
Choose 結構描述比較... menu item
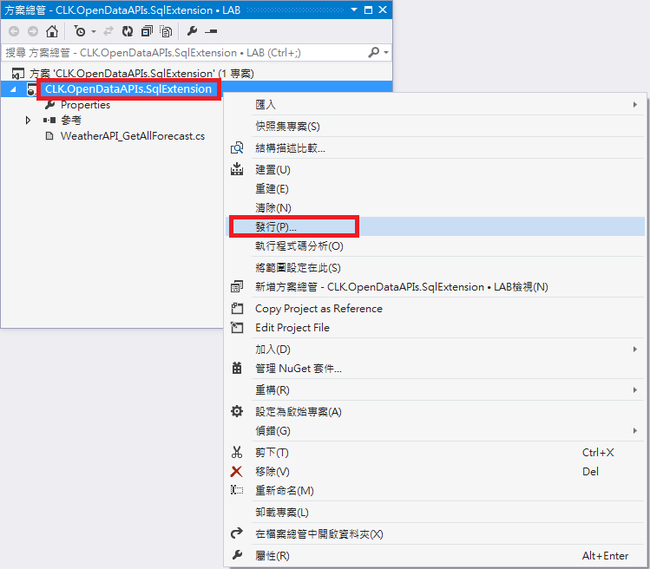[x=435, y=148]
